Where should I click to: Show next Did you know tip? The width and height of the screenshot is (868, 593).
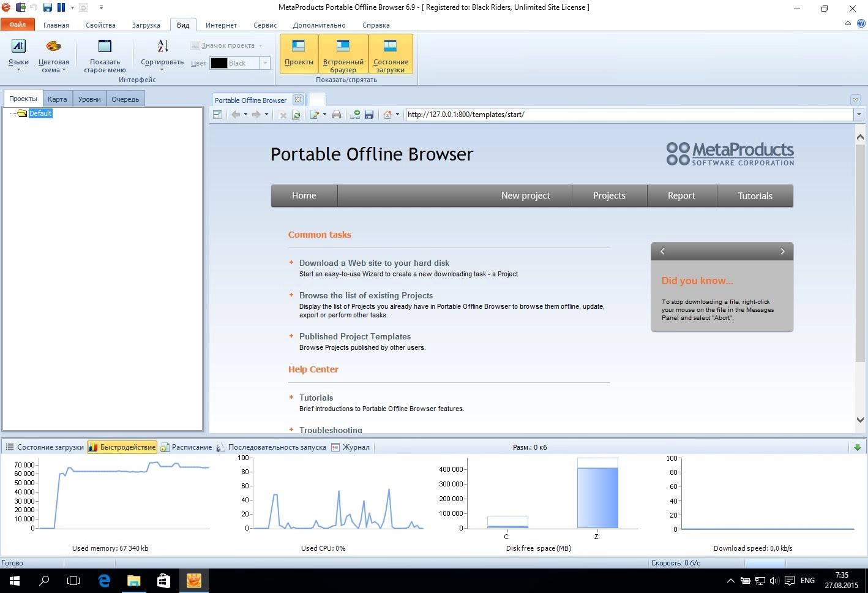(782, 251)
